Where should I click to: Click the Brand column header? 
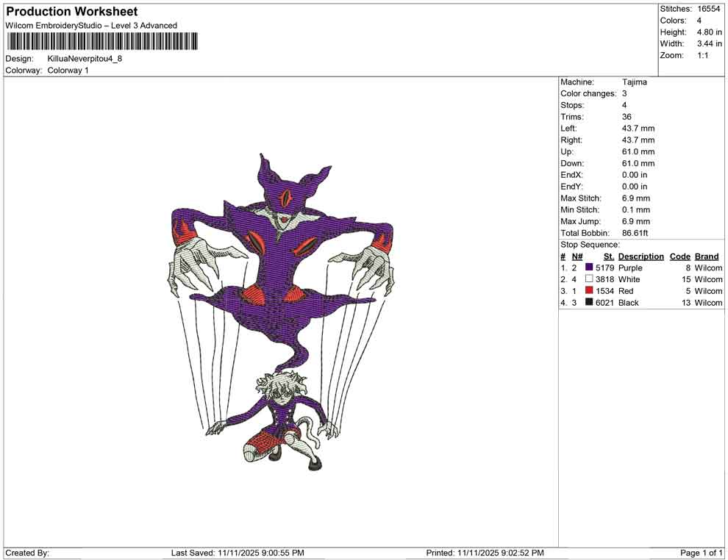[707, 256]
